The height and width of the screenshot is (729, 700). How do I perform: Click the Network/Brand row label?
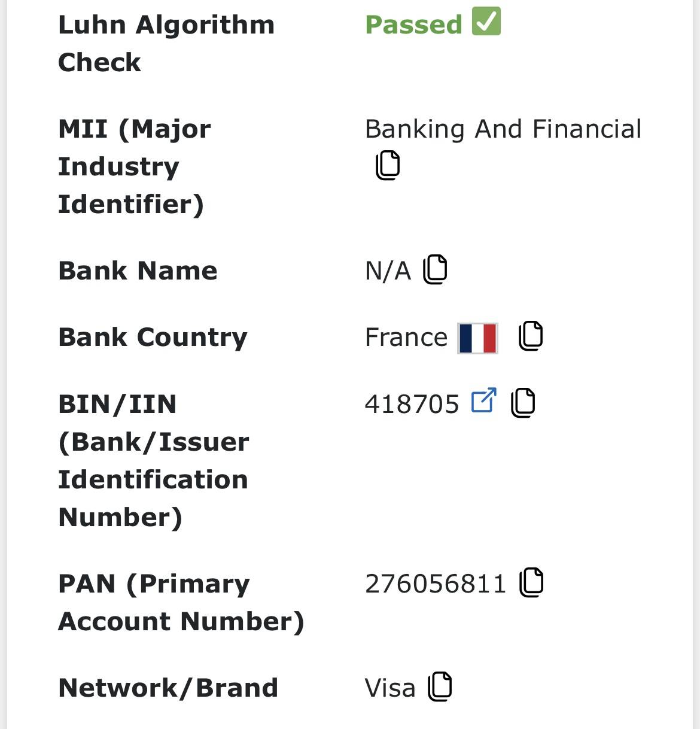pyautogui.click(x=168, y=688)
